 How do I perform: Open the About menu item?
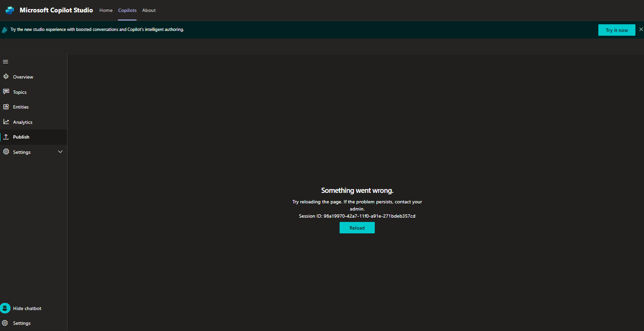[149, 10]
